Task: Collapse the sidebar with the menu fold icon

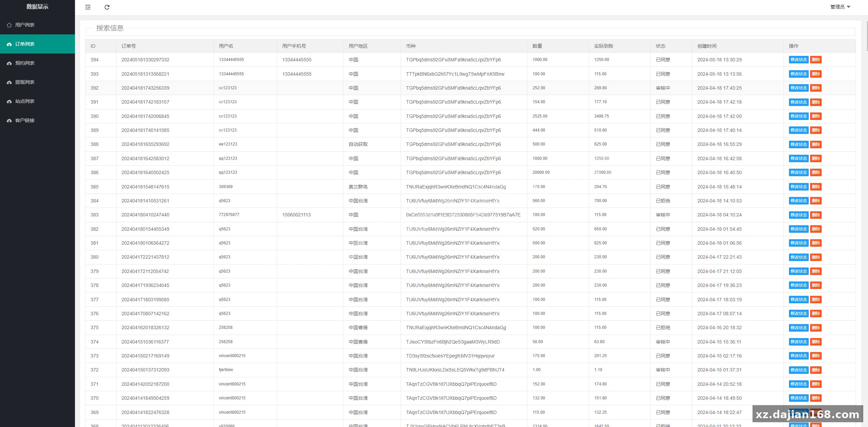Action: pos(88,7)
